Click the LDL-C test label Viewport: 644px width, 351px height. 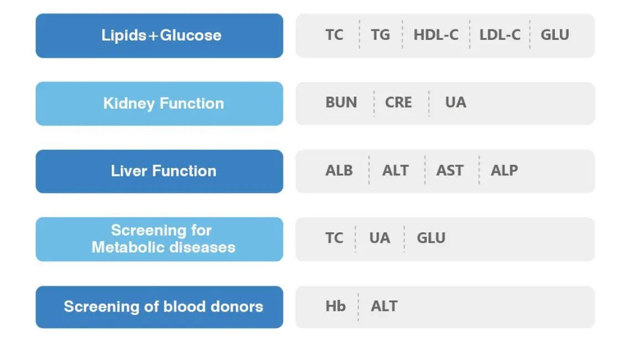pyautogui.click(x=499, y=35)
